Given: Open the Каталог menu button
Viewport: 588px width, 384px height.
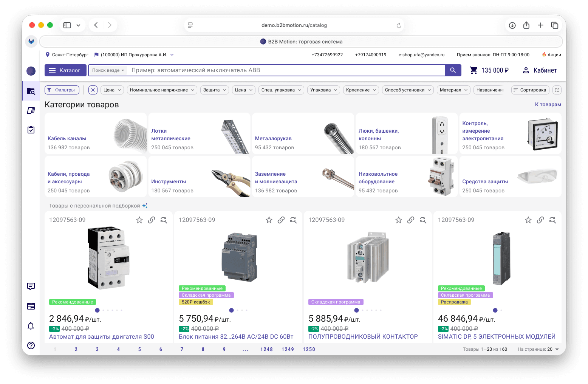Looking at the screenshot, I should tap(65, 70).
